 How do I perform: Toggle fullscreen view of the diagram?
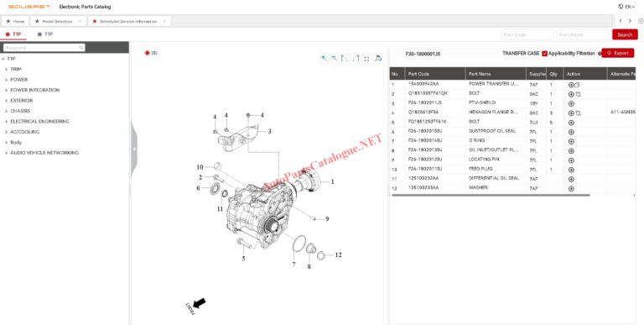[366, 59]
